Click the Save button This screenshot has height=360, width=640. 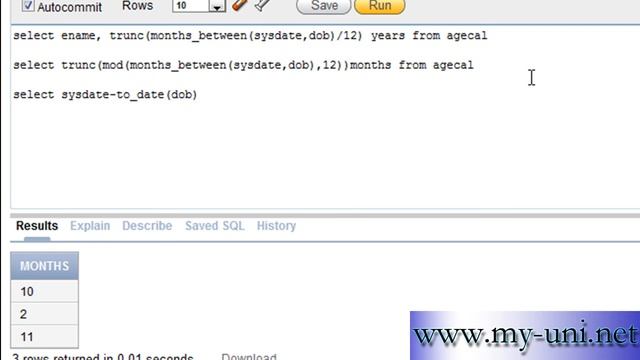pos(324,6)
